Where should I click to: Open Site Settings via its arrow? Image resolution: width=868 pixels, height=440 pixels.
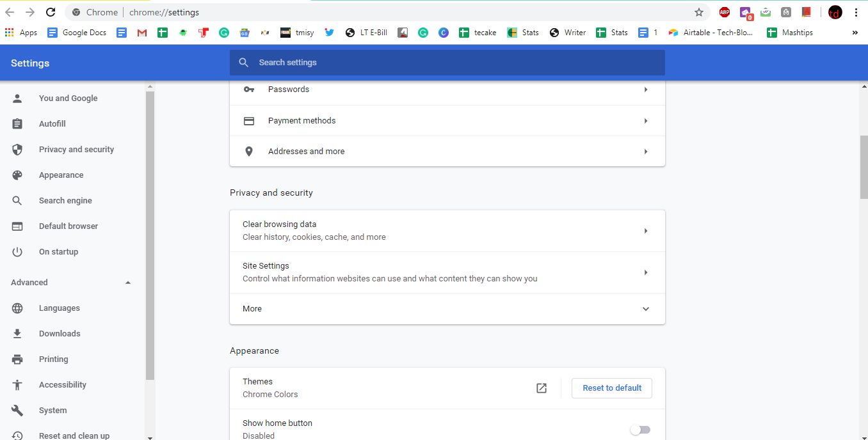(646, 272)
